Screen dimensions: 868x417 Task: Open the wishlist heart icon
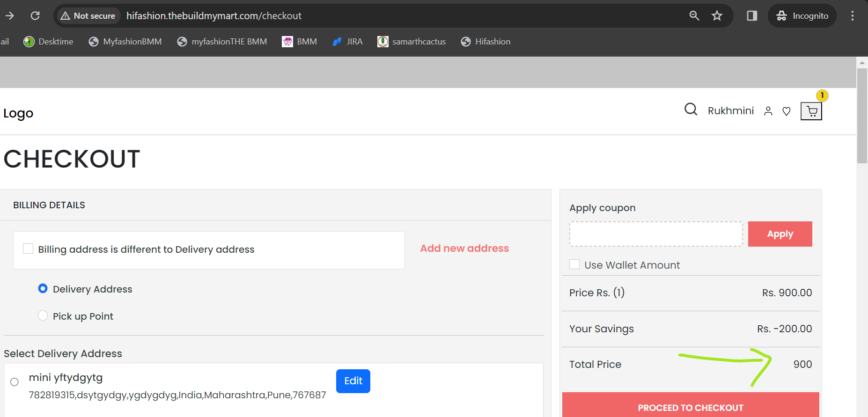[787, 111]
